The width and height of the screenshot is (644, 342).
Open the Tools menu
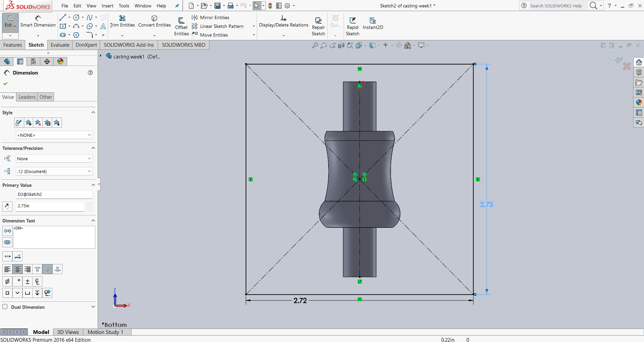tap(124, 6)
